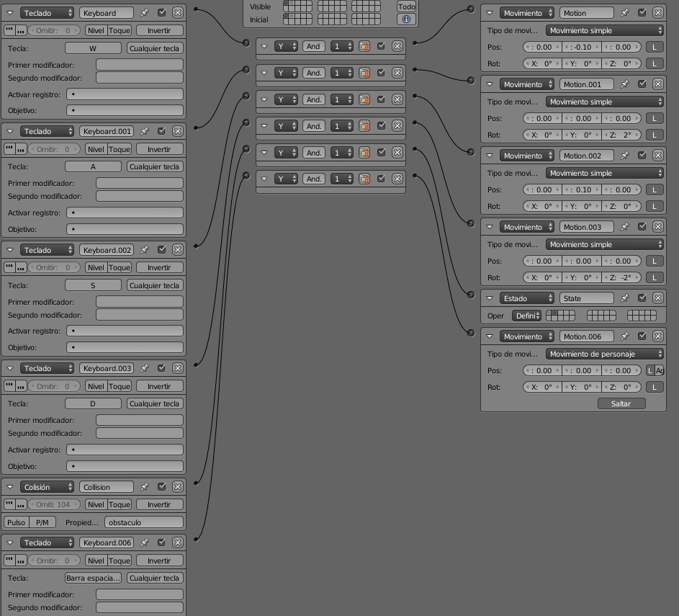Remove the Keyboard.003 sensor with its X
Screen dimensions: 679x616
pyautogui.click(x=178, y=368)
